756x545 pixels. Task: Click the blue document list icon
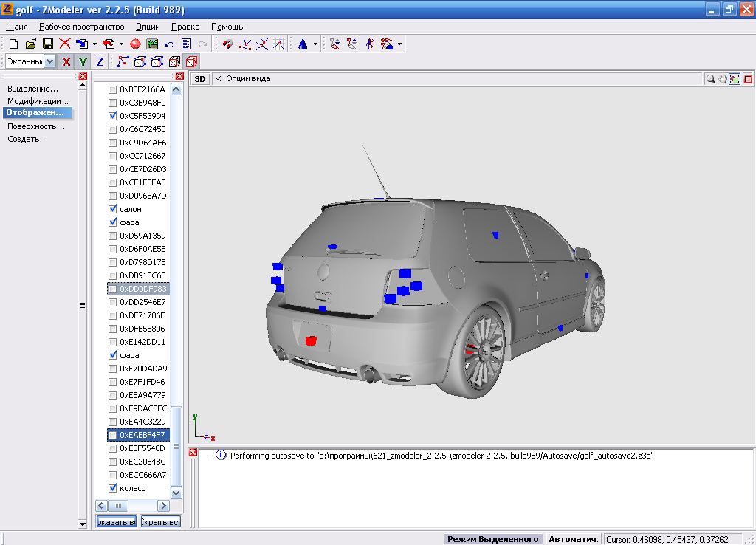coord(186,44)
